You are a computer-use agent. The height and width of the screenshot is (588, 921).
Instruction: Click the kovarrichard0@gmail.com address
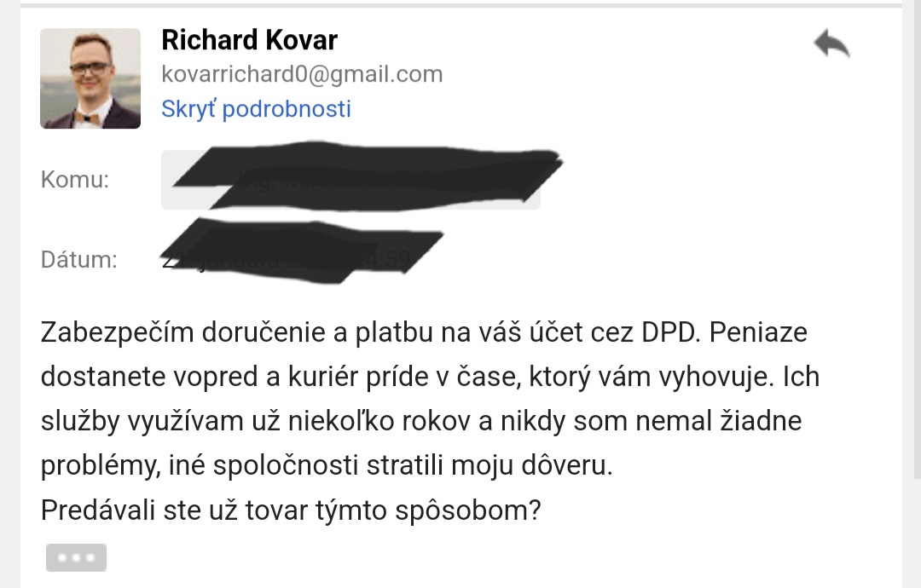pos(302,74)
